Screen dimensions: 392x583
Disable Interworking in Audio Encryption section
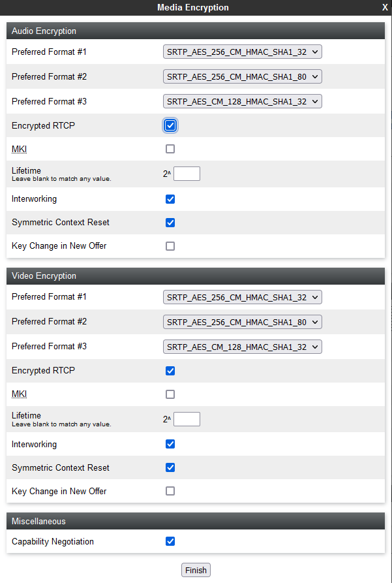pos(170,198)
